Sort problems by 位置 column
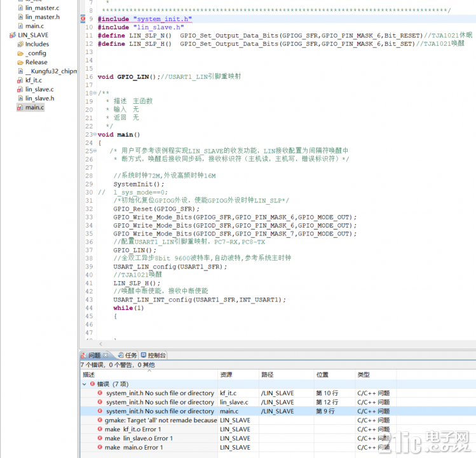The image size is (476, 458). (x=334, y=375)
